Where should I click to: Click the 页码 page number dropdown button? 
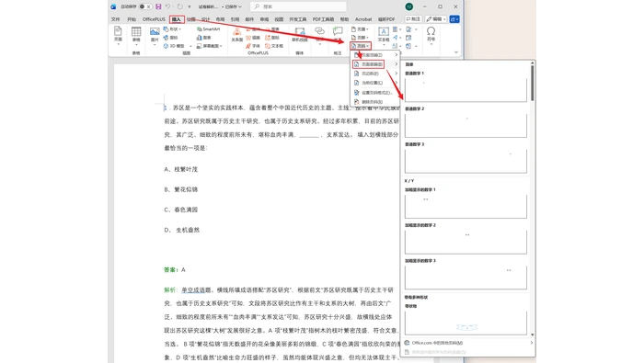tap(361, 46)
